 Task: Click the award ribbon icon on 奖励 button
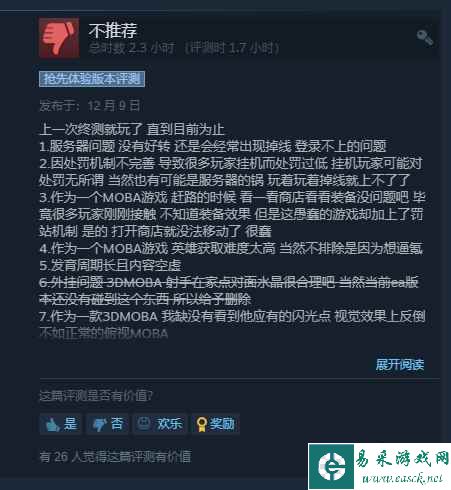click(x=201, y=424)
